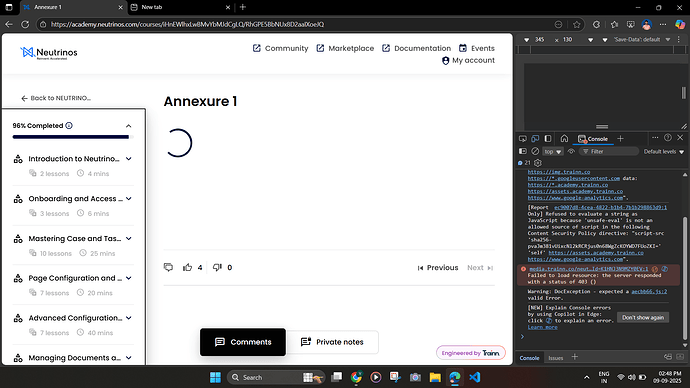Open the top JavaScript context dropdown
This screenshot has width=690, height=388.
click(x=553, y=151)
